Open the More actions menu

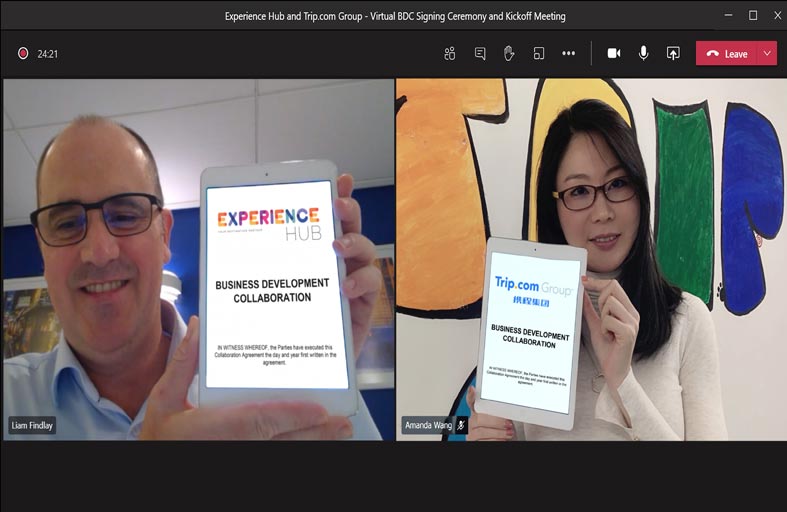point(568,54)
